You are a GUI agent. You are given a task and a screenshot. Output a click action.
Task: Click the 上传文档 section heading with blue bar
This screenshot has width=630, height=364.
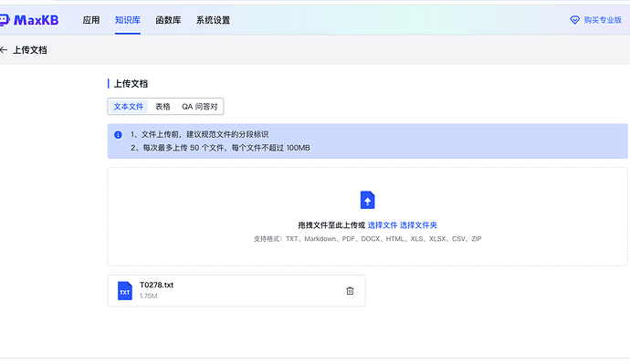(131, 84)
